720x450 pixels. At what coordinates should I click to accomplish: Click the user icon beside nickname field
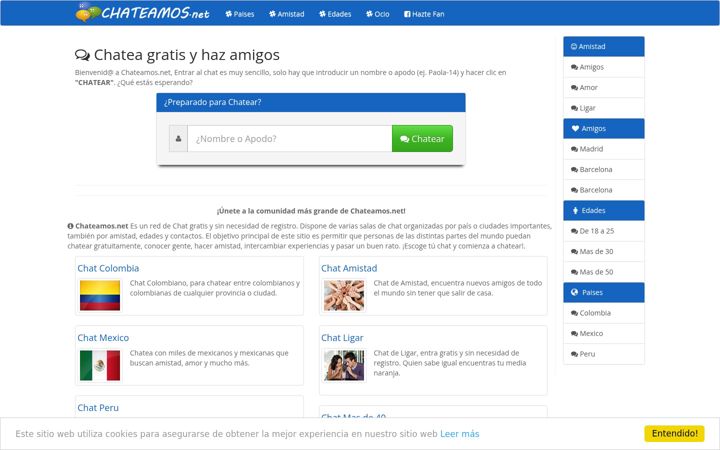[x=178, y=139]
